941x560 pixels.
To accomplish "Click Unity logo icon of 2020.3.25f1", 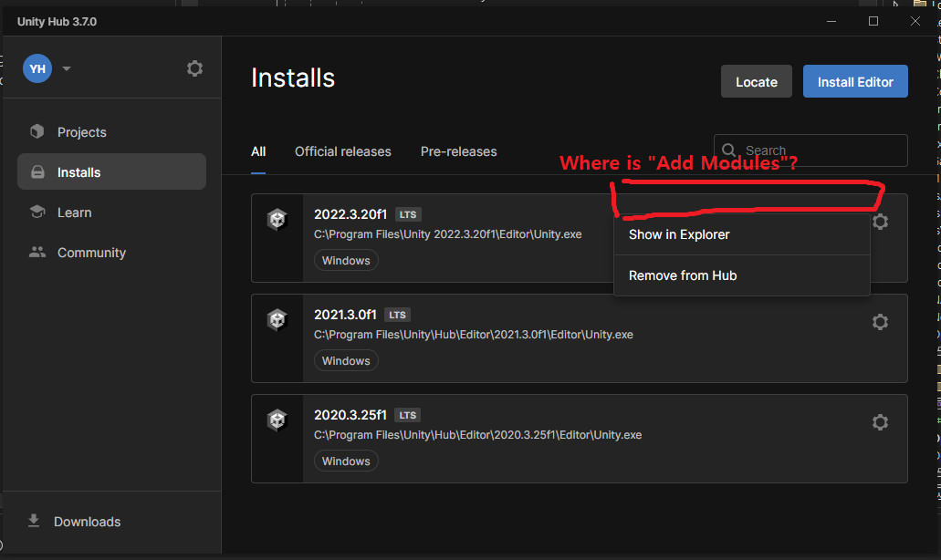I will pos(277,420).
